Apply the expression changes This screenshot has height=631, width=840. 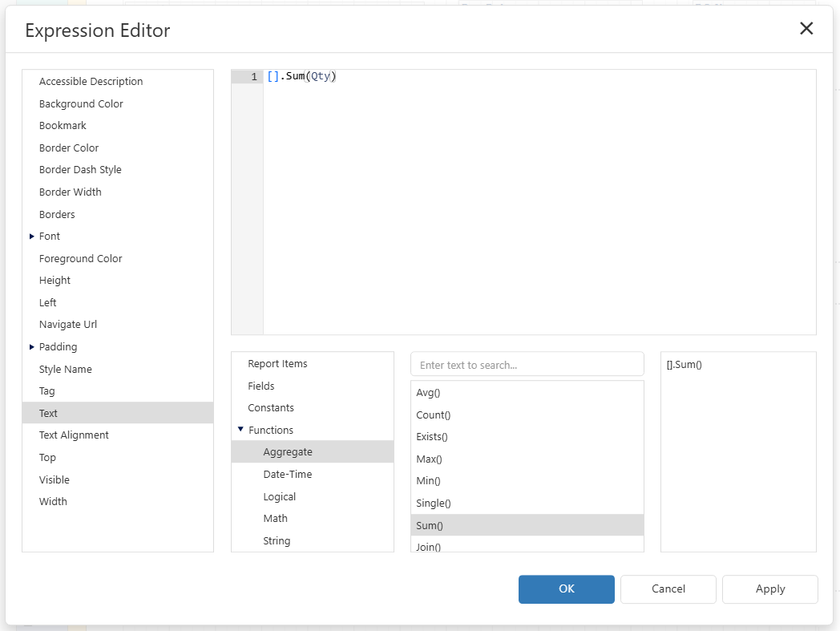click(769, 589)
